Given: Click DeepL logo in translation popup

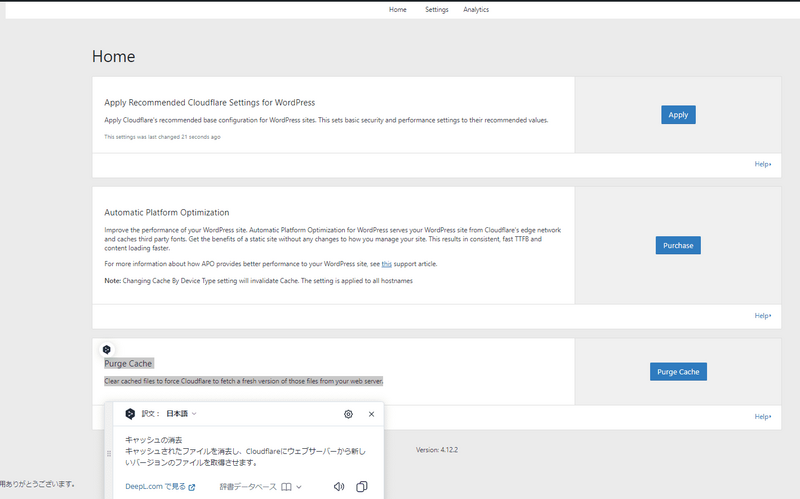Looking at the screenshot, I should coord(130,414).
